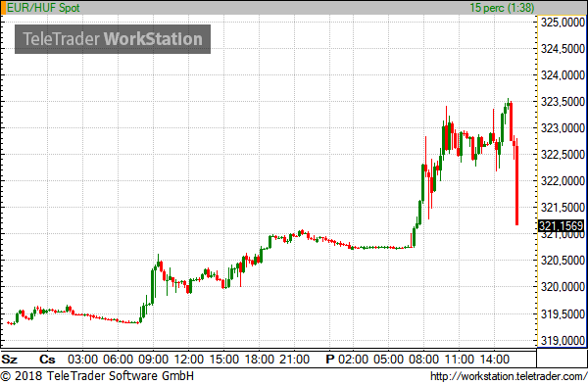Click the TeleTrader WorkStation watermark logo
The width and height of the screenshot is (588, 385).
pos(113,39)
